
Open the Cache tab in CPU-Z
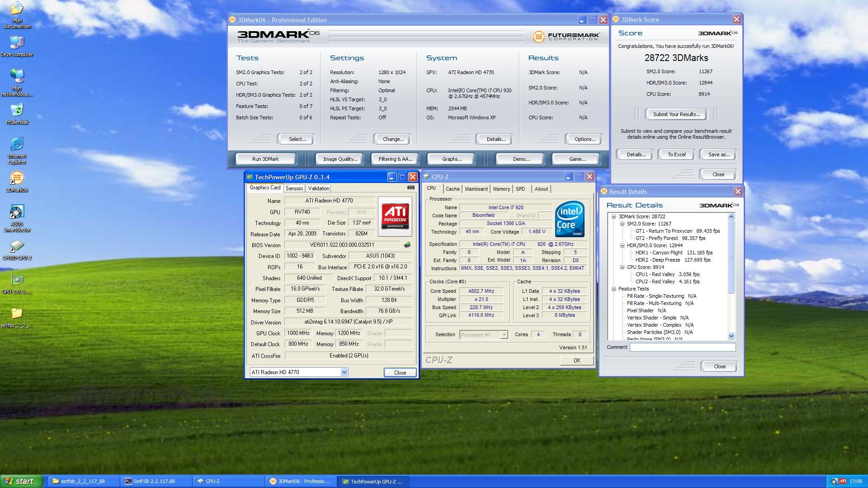[x=453, y=189]
